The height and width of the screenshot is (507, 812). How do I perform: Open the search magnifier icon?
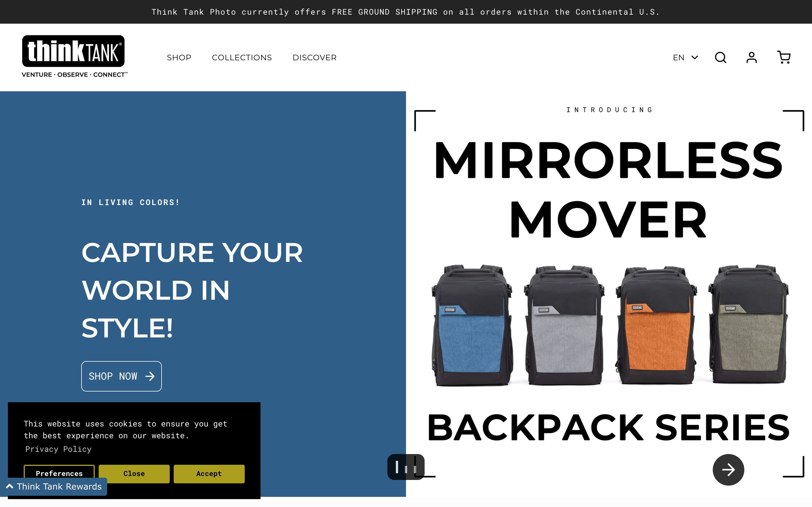pos(720,57)
